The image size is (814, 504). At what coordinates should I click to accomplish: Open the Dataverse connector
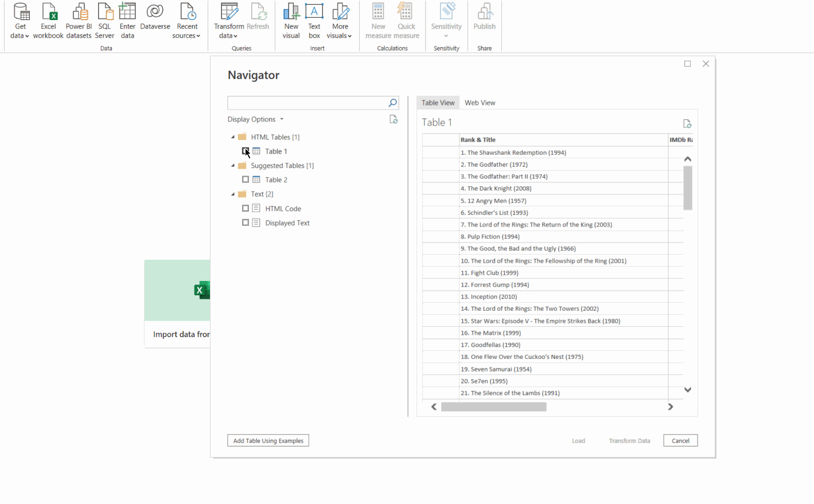click(x=155, y=17)
